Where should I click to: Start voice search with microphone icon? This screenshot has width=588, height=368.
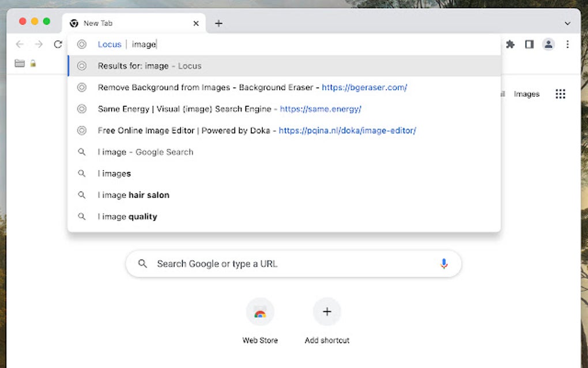click(x=444, y=264)
